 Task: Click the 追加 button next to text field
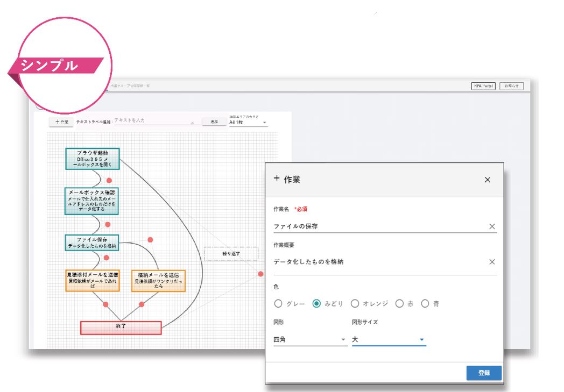(x=214, y=122)
